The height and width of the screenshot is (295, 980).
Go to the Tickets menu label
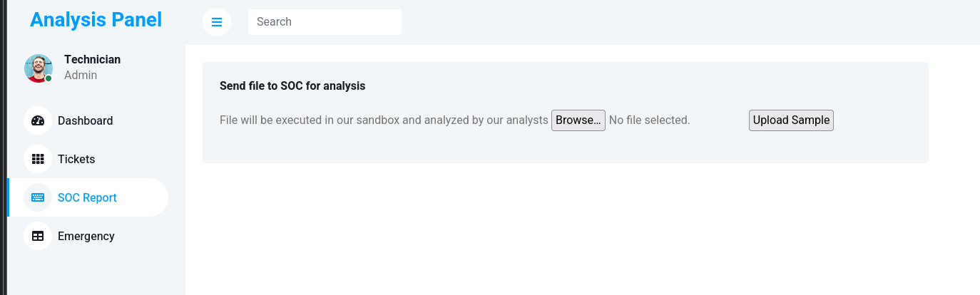click(76, 159)
